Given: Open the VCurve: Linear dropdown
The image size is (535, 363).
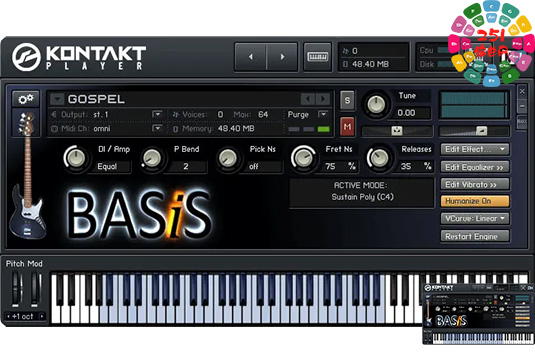Looking at the screenshot, I should point(475,218).
